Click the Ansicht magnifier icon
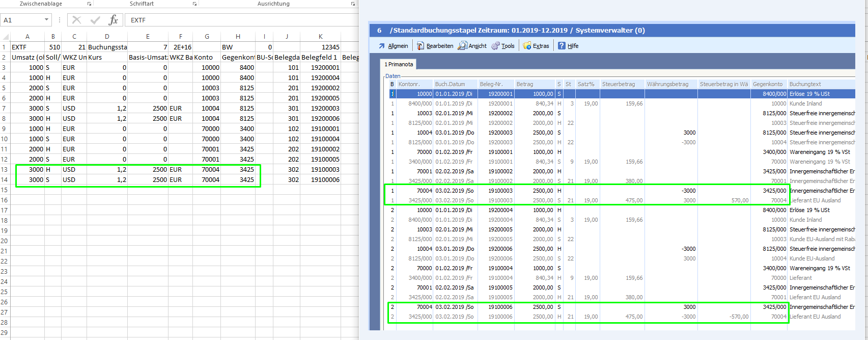The height and width of the screenshot is (340, 868). 462,46
